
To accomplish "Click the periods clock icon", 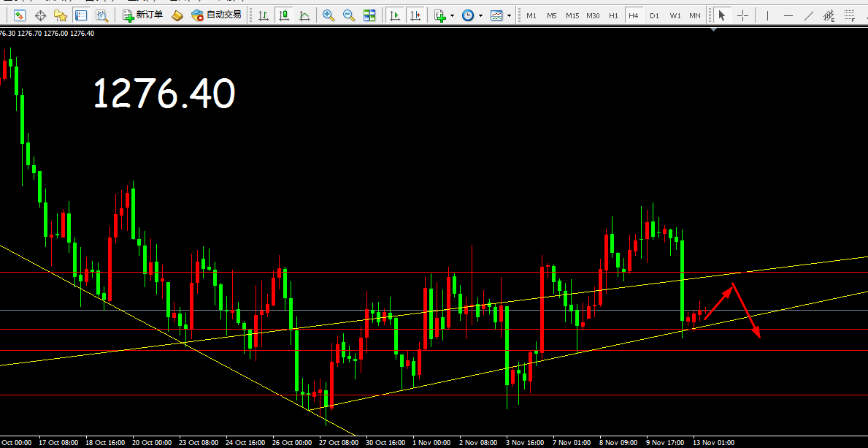I will pos(469,15).
